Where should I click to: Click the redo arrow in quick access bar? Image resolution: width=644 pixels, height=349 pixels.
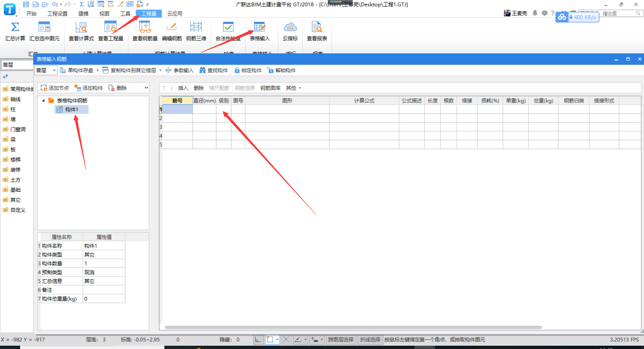(68, 4)
